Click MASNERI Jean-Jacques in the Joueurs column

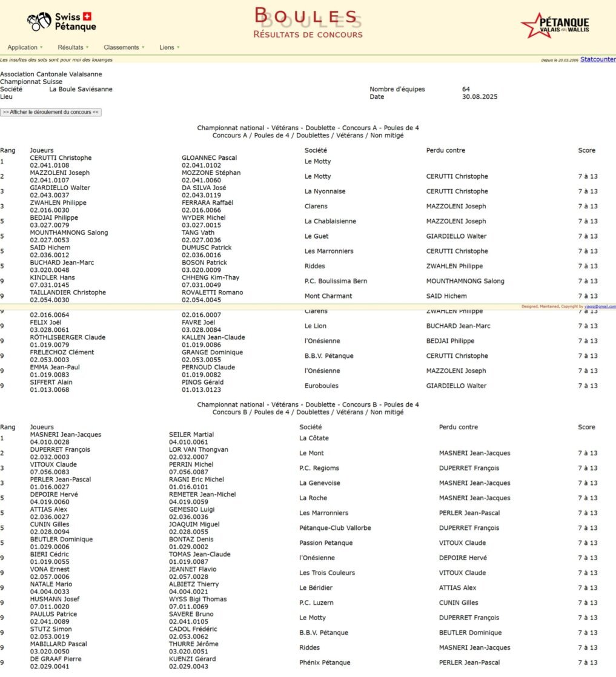click(65, 435)
